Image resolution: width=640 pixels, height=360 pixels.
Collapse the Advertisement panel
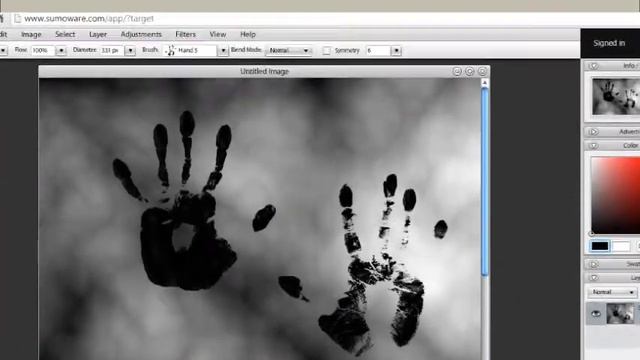pos(593,132)
